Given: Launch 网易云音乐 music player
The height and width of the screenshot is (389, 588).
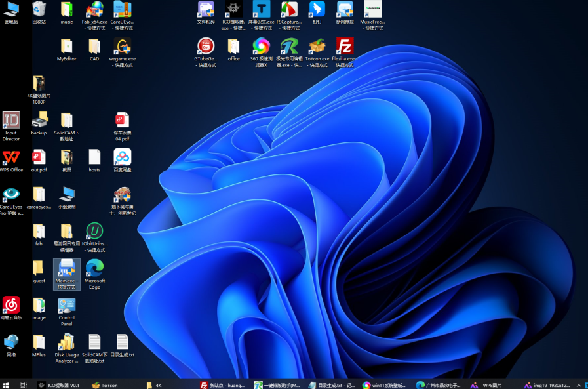Looking at the screenshot, I should [x=11, y=305].
